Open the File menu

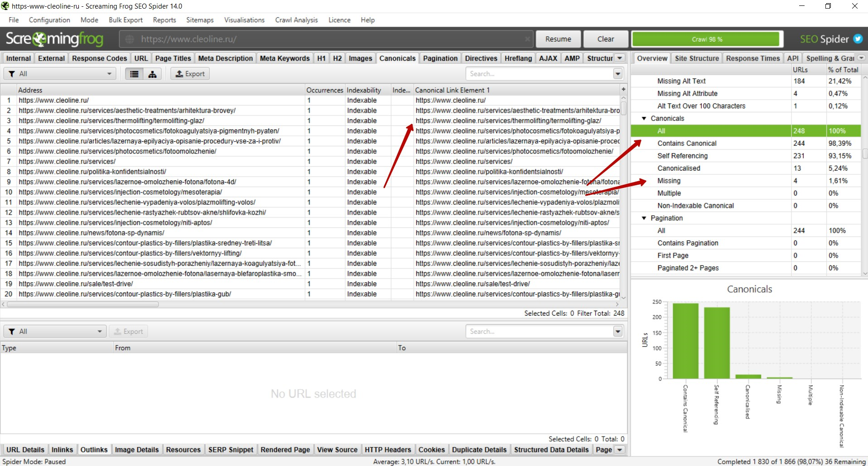coord(14,20)
